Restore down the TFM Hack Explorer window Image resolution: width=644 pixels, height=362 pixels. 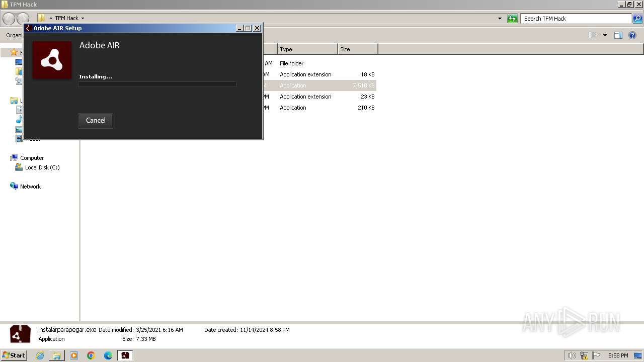pyautogui.click(x=630, y=4)
